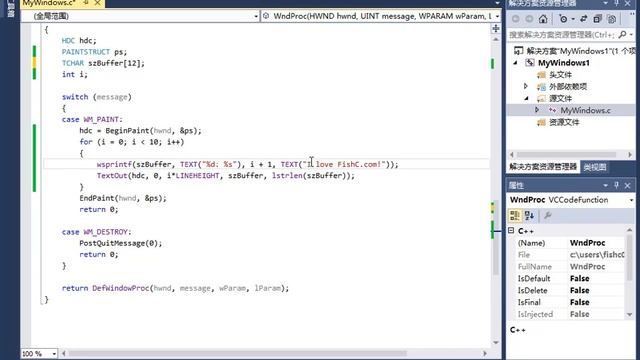Screen dimensions: 640x360
Task: Close the Properties panel
Action: 628,185
